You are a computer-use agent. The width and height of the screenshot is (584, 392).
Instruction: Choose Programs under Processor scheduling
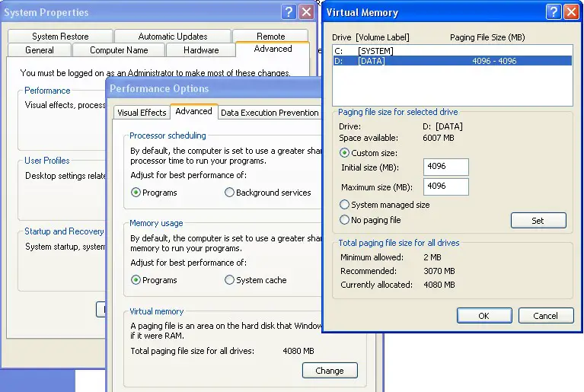(136, 193)
